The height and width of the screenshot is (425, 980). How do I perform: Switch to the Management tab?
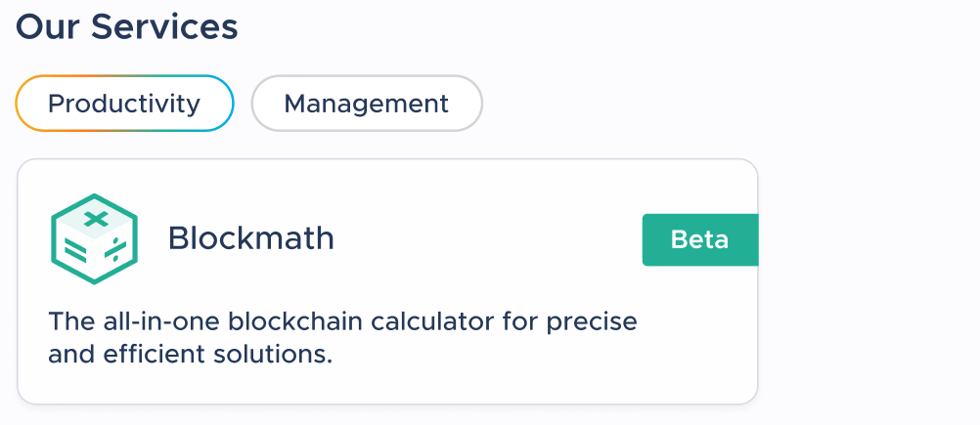pyautogui.click(x=367, y=104)
